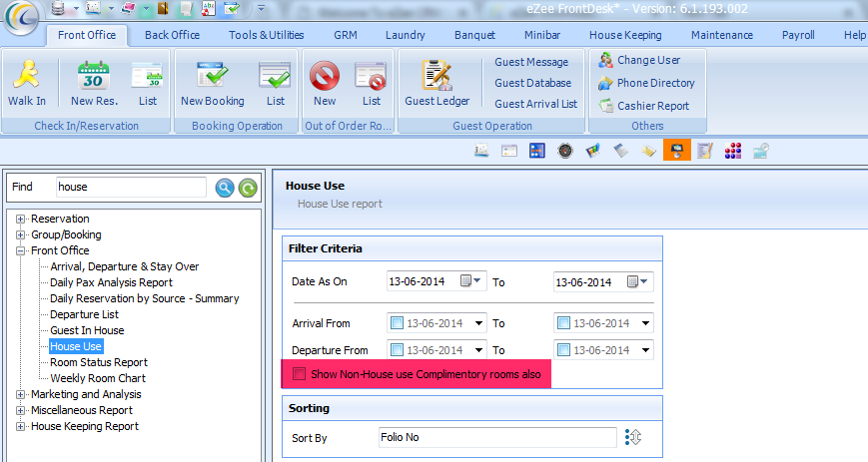Click the sort order icon beside Folio No

(632, 437)
